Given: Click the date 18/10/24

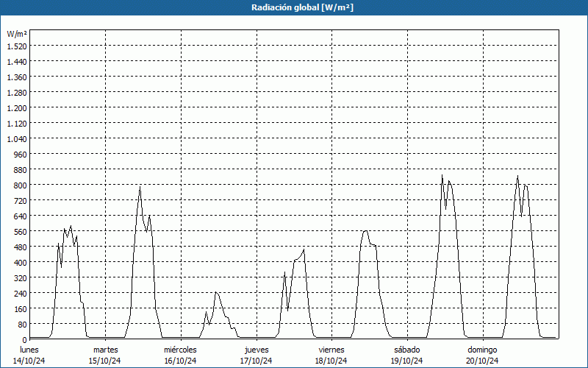Looking at the screenshot, I should [331, 361].
